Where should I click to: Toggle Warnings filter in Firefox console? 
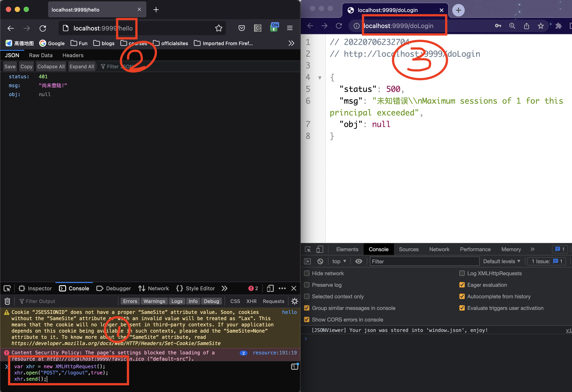[x=154, y=301]
